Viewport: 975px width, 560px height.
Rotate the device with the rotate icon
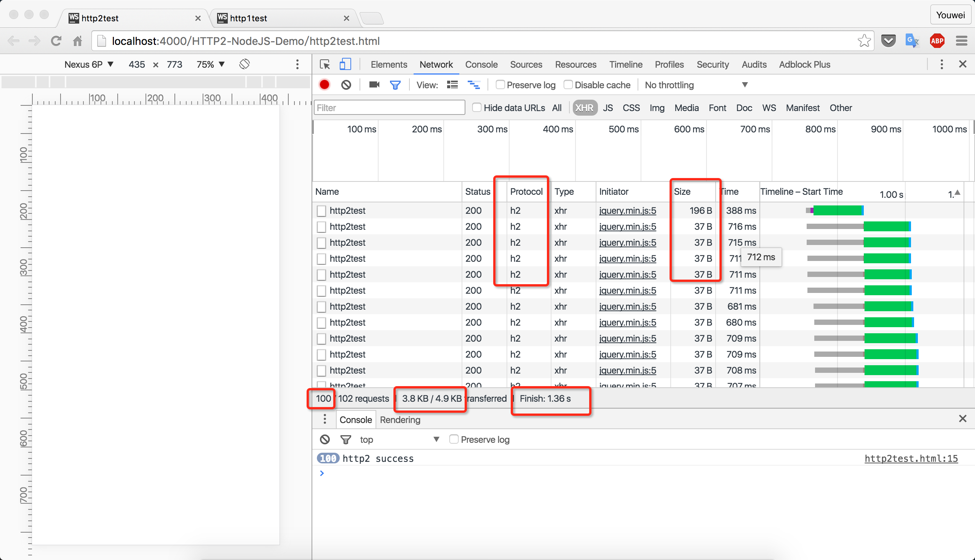(x=245, y=64)
